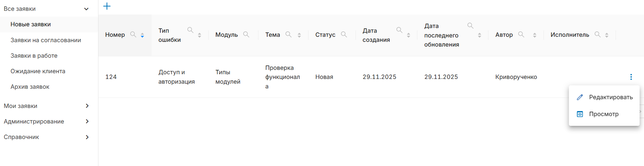Click search icon in Тип ошибки column
Viewport: 644px width, 166px height.
(190, 30)
